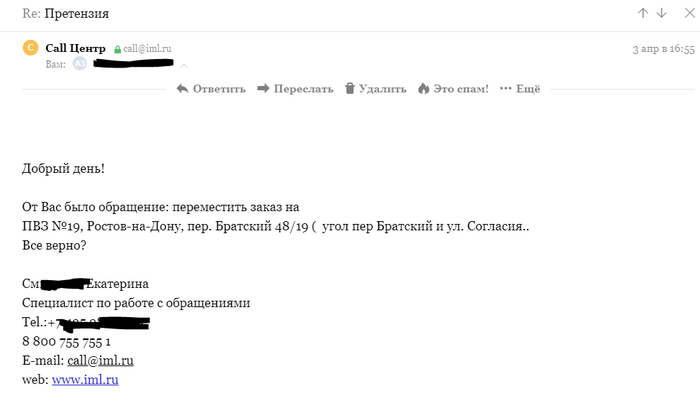Viewport: 700px width, 401px height.
Task: Expand the recipient details chevron
Action: [x=183, y=65]
